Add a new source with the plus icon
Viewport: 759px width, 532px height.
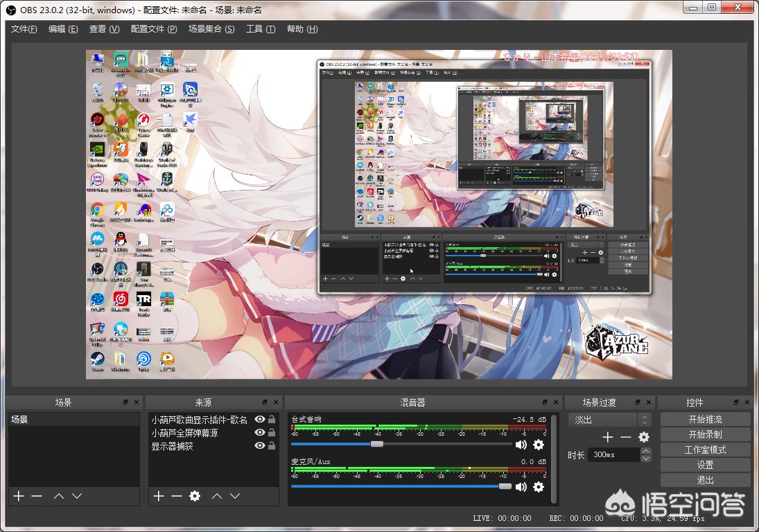pos(159,496)
